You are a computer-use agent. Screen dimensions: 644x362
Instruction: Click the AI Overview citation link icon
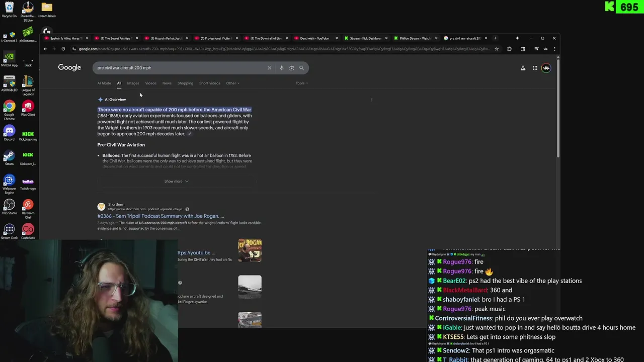[x=190, y=134]
